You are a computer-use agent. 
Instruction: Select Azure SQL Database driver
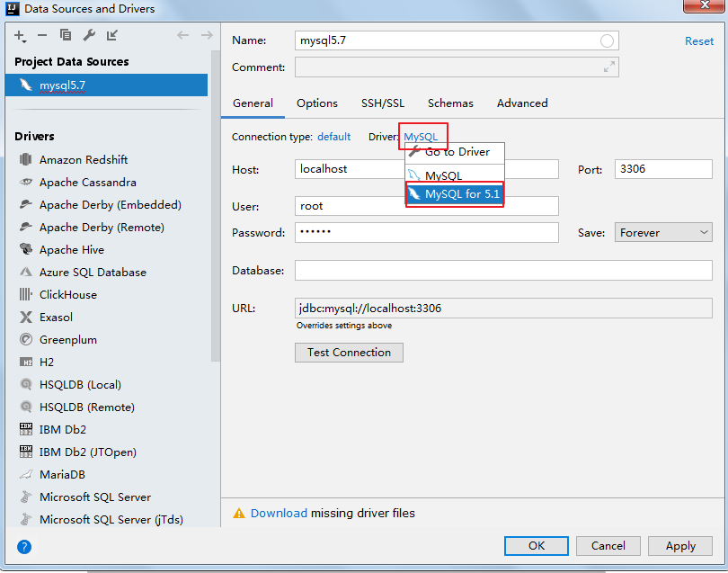pos(93,273)
